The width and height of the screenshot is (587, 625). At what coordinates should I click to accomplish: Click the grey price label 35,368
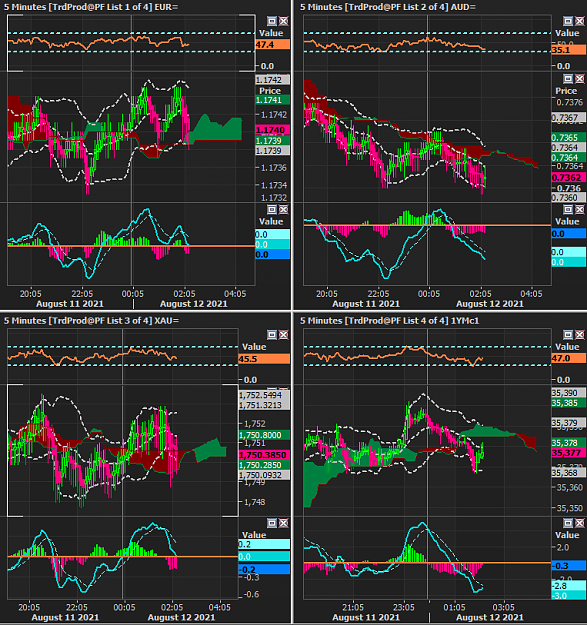[x=569, y=473]
